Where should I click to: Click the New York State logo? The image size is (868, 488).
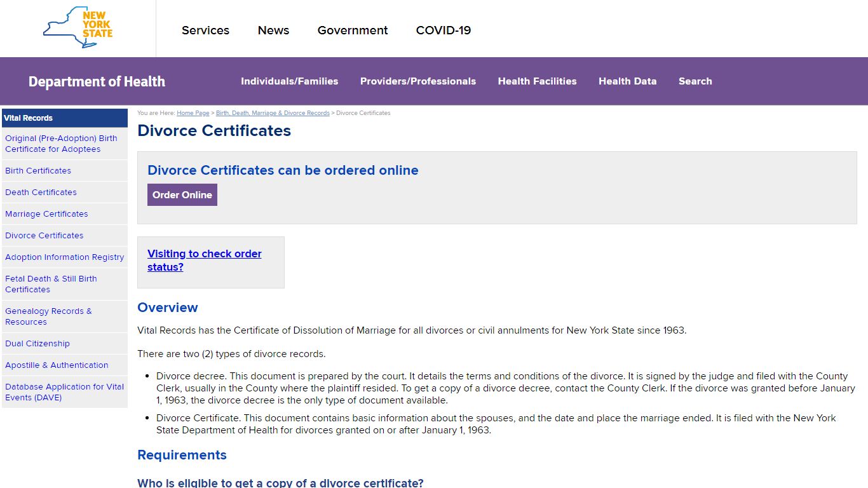[78, 27]
